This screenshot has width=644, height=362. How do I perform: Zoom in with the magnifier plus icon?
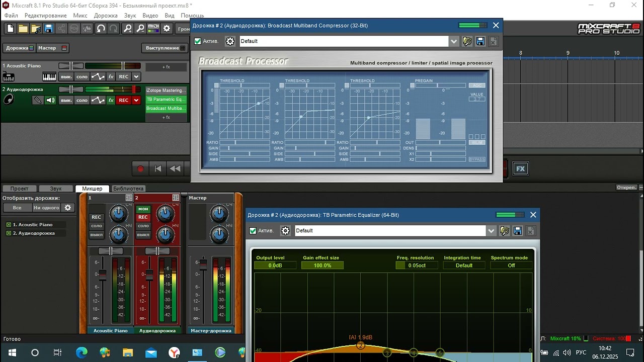click(x=128, y=29)
